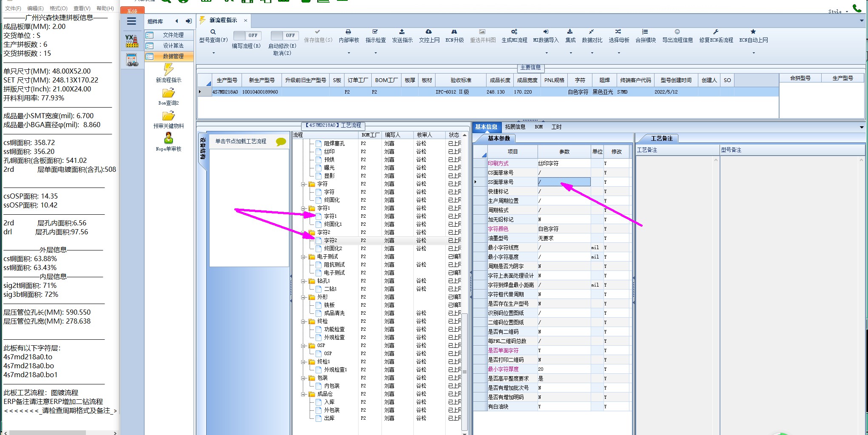Switch to 工时 tab

(556, 127)
